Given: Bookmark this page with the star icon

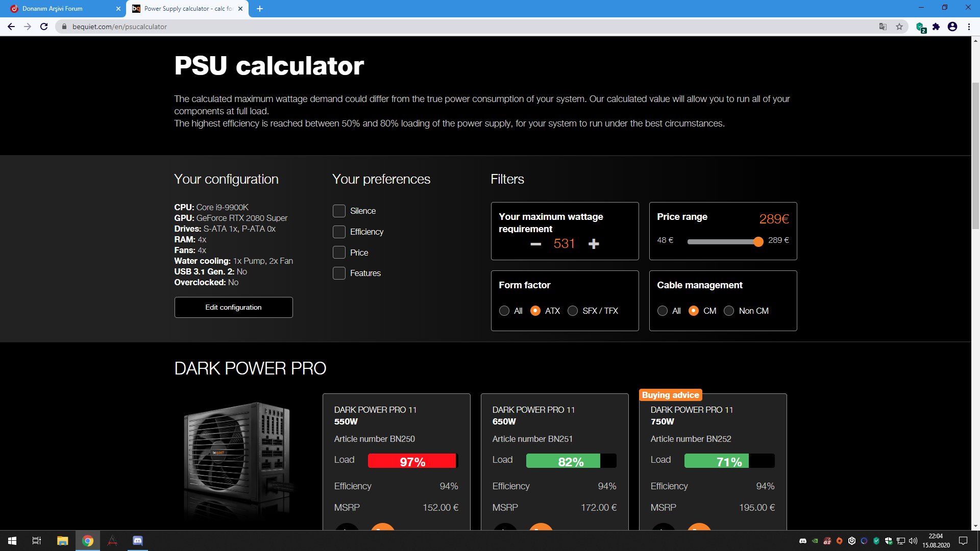Looking at the screenshot, I should [899, 27].
